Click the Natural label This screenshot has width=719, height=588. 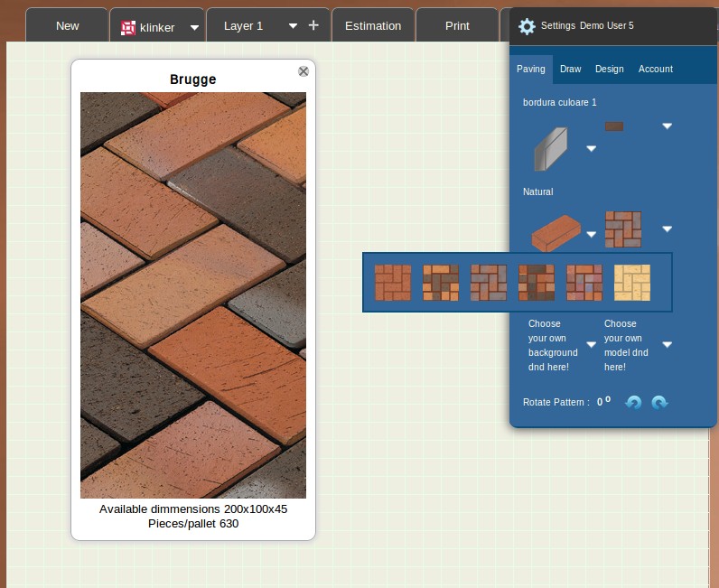(537, 191)
